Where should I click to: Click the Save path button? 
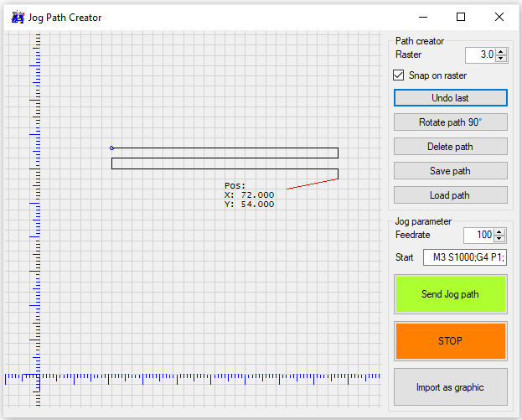click(451, 171)
